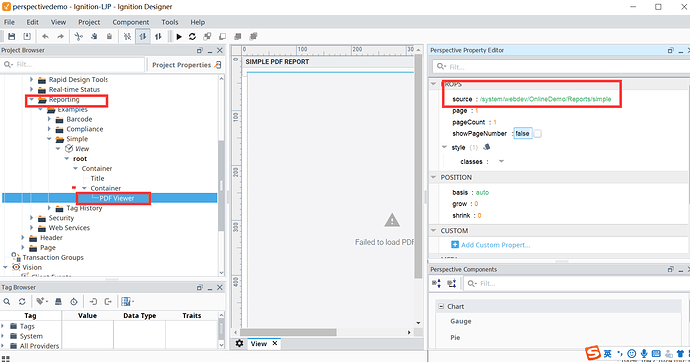Toggle the showPageNumber checkbox

pyautogui.click(x=538, y=133)
